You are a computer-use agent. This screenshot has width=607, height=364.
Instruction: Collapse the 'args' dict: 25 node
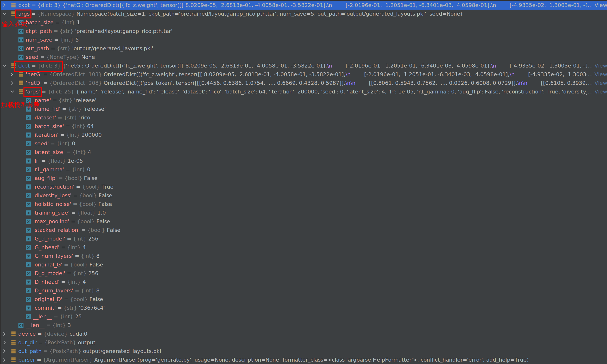12,92
